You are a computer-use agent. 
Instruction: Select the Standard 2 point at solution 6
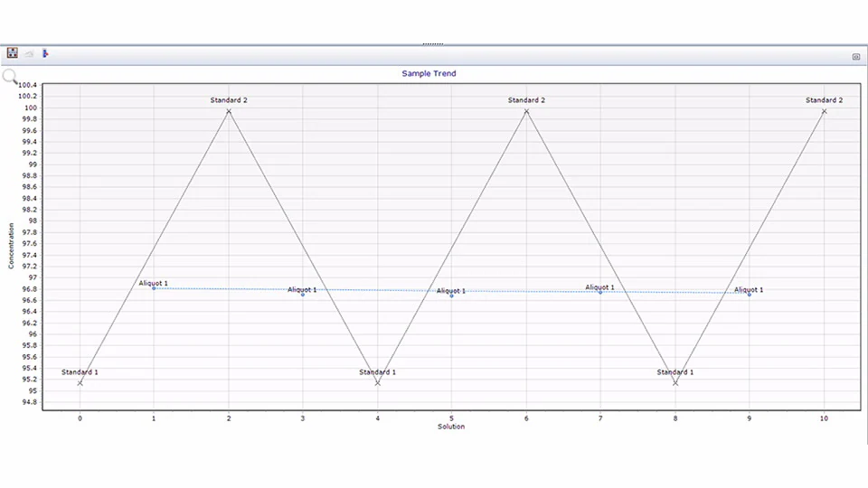click(526, 111)
